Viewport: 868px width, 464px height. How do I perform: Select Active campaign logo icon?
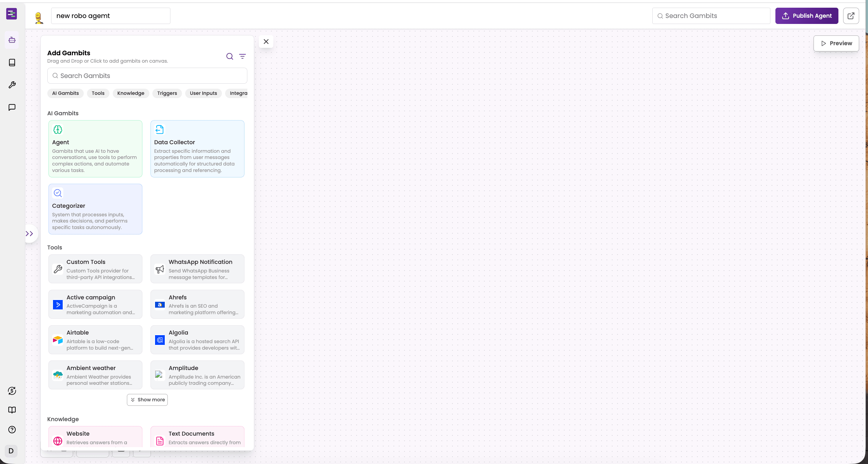coord(58,305)
